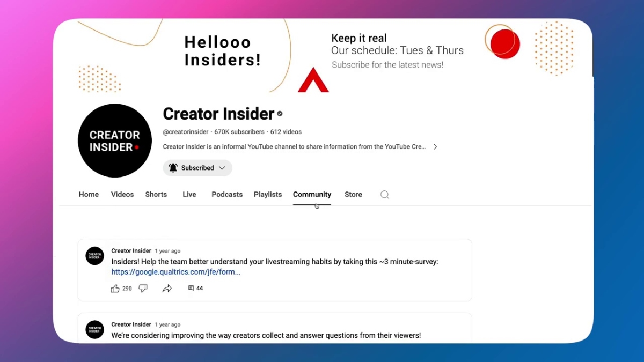
Task: Click '1 year ago' on the questions post
Action: click(x=167, y=324)
